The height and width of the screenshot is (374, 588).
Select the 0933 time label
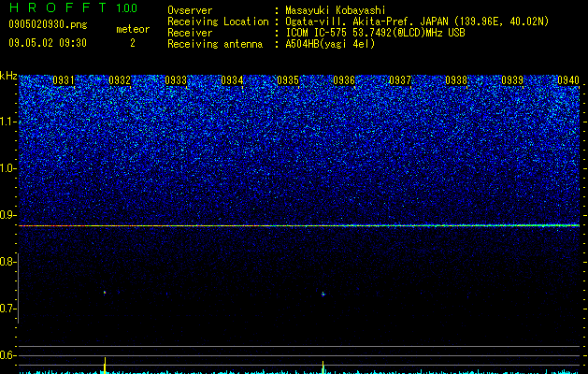176,80
